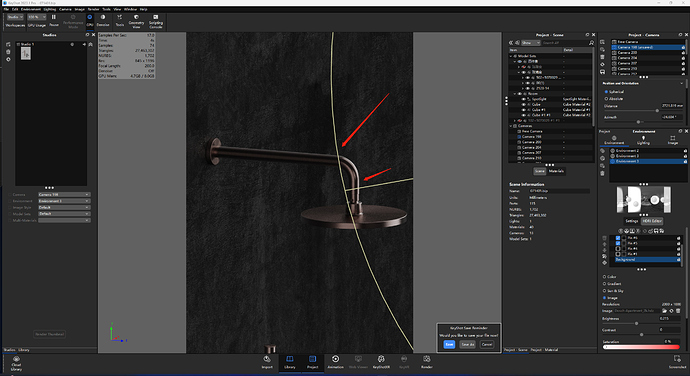
Task: Open the Geometry View window
Action: click(x=136, y=21)
